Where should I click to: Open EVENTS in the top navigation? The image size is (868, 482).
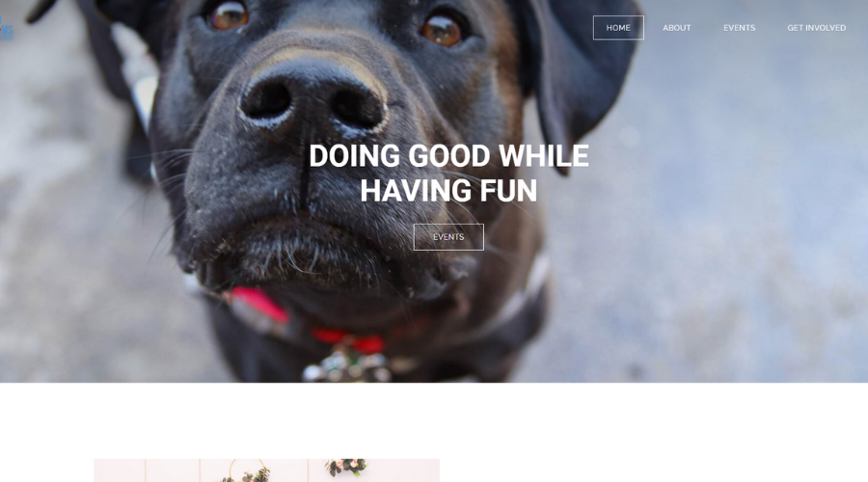(739, 28)
